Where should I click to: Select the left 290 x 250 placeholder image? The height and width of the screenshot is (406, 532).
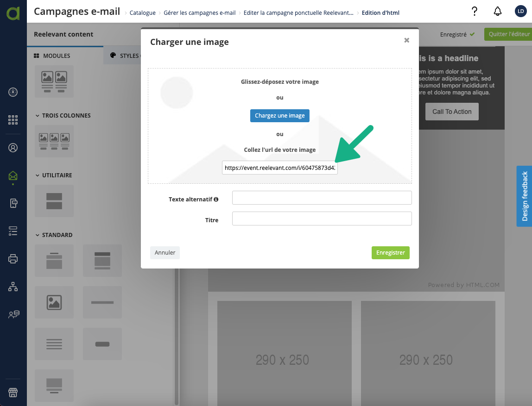click(x=285, y=353)
